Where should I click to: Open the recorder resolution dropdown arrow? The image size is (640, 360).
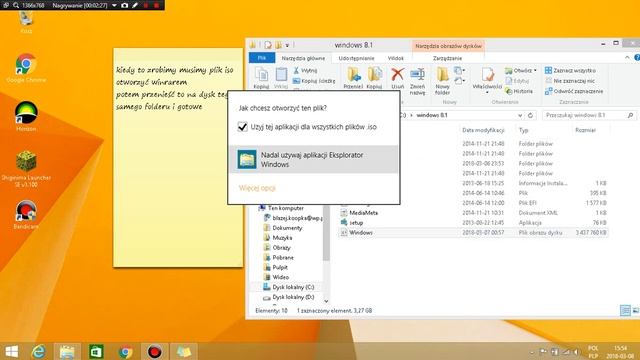114,5
